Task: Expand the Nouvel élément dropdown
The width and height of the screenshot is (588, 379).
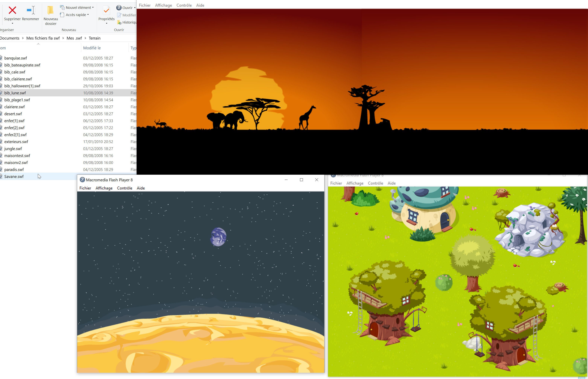Action: 93,8
